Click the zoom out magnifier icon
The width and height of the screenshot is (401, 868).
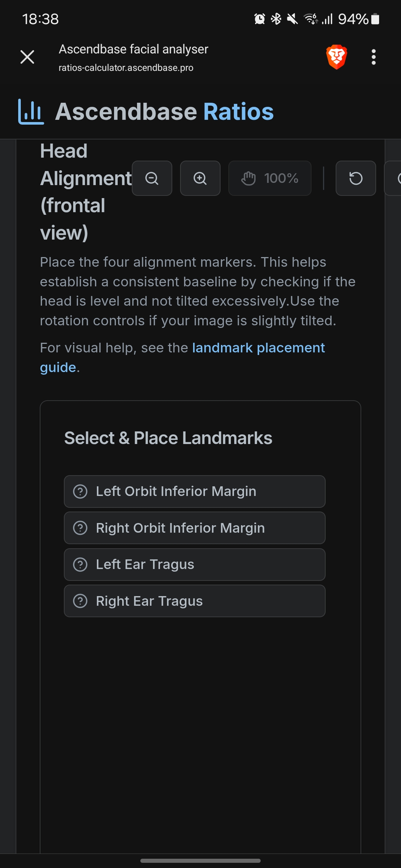point(152,178)
